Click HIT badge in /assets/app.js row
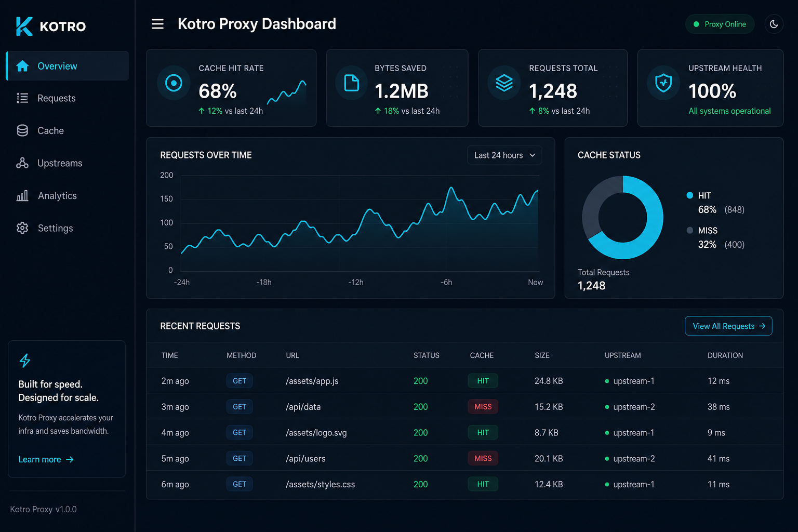 pyautogui.click(x=483, y=381)
